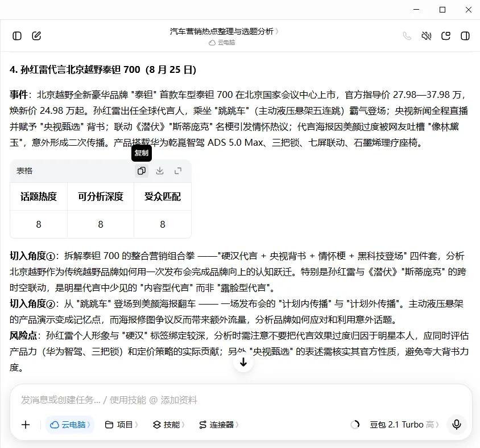Open the window share icon in the header
The image size is (480, 448).
[446, 36]
